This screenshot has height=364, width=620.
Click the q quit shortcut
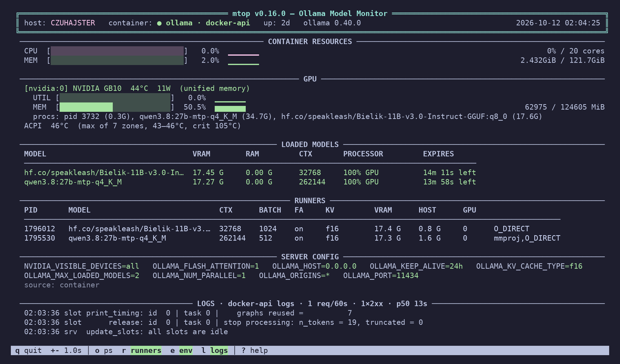point(28,350)
